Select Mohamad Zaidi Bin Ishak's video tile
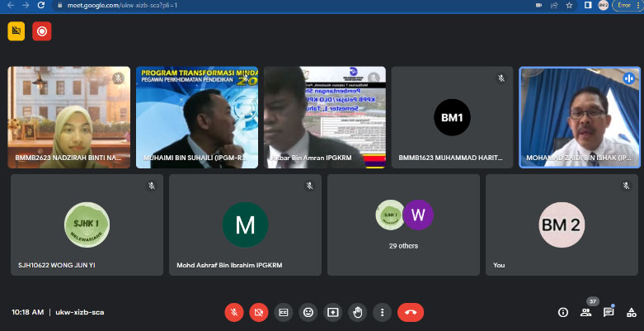644x331 pixels. (x=580, y=117)
